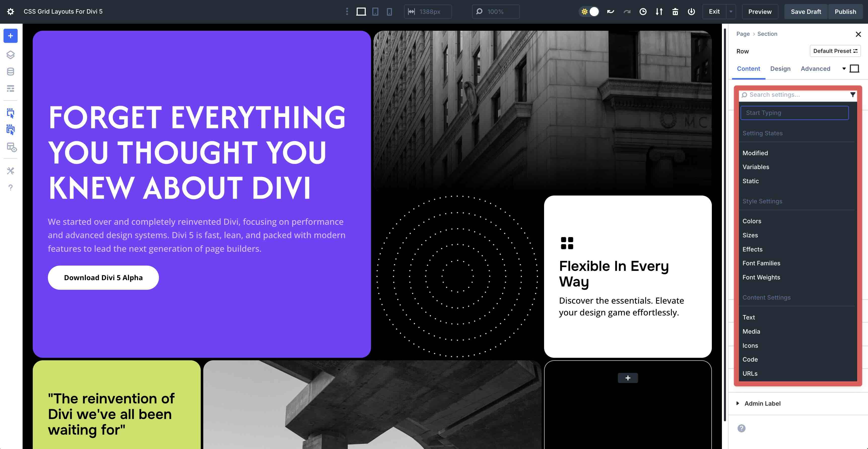Viewport: 868px width, 449px height.
Task: Click the Download Divi 5 Alpha button
Action: [103, 277]
